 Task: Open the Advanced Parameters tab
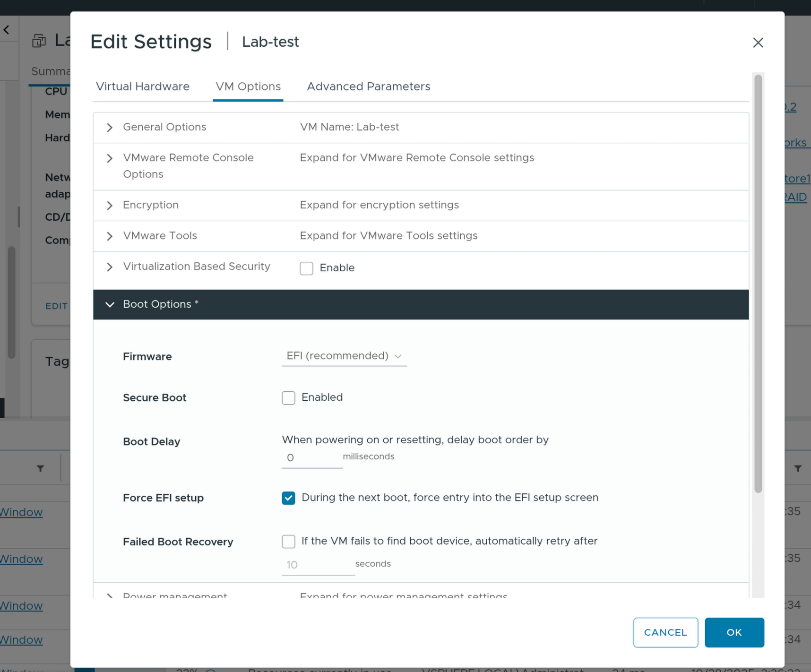click(368, 86)
